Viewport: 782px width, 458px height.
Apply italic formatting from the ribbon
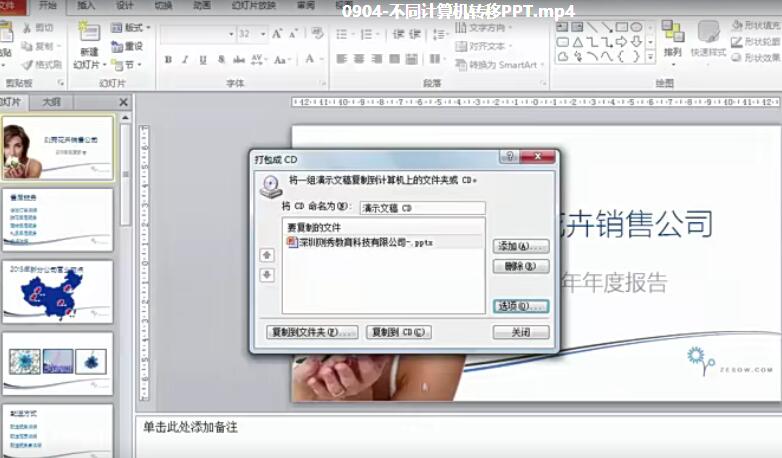tap(185, 60)
